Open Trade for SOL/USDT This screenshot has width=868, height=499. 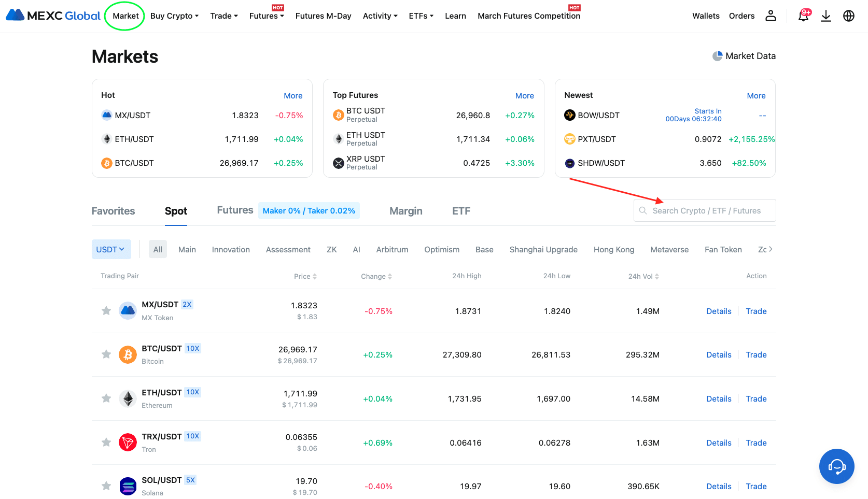(x=756, y=486)
